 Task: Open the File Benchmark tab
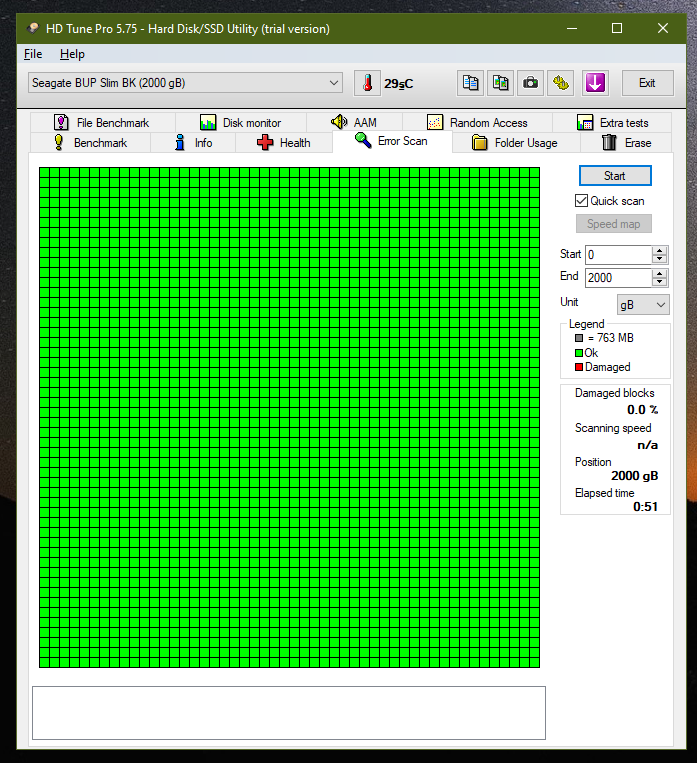coord(102,123)
